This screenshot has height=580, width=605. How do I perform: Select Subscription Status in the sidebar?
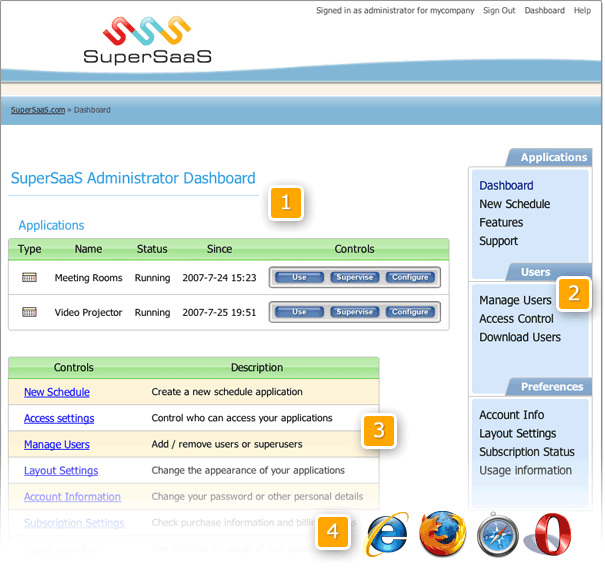coord(527,452)
